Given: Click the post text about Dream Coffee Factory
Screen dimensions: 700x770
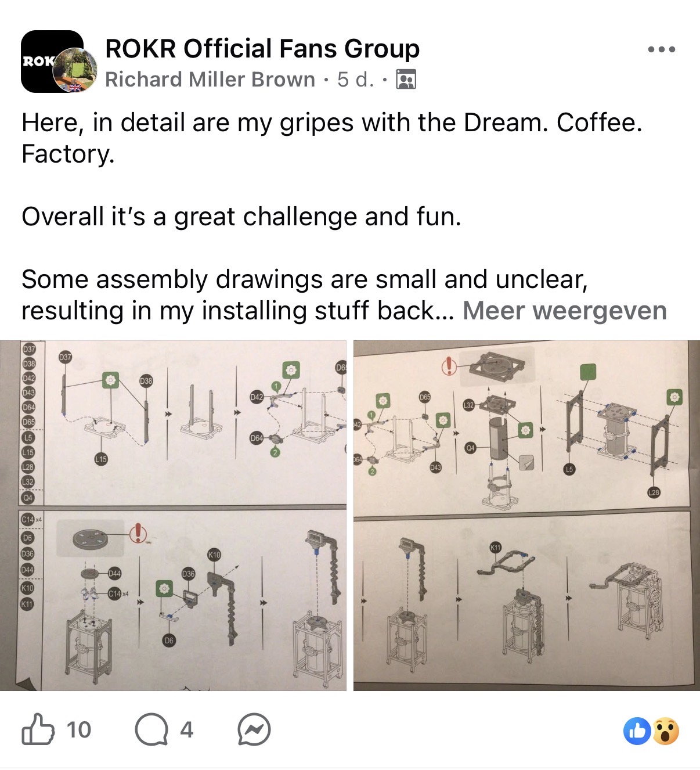Looking at the screenshot, I should pos(332,138).
